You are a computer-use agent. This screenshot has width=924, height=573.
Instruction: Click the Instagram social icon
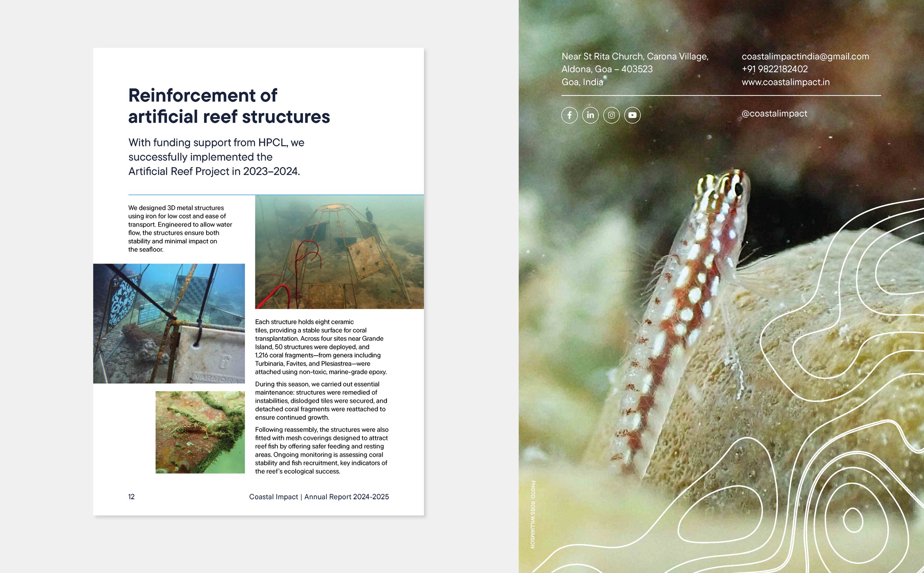click(x=611, y=115)
